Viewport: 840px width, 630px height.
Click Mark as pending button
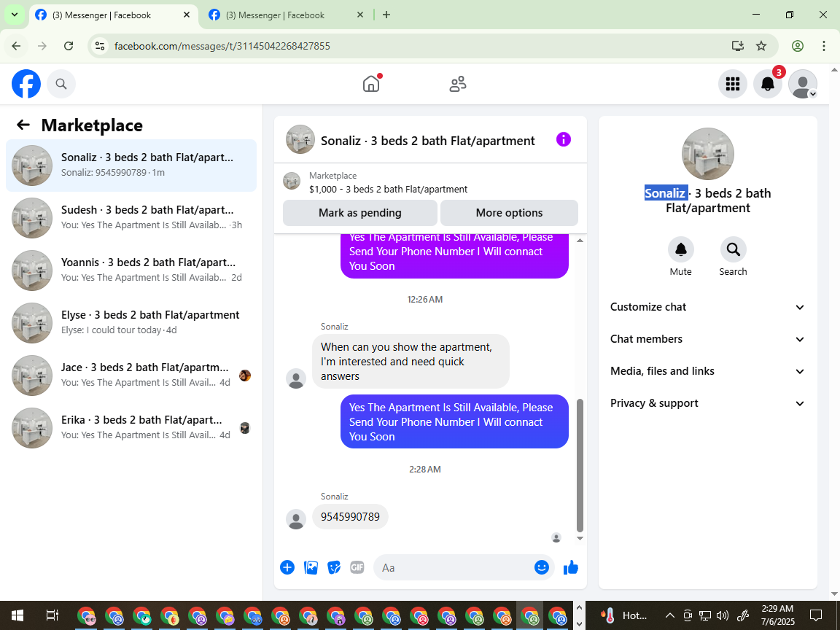(x=360, y=213)
